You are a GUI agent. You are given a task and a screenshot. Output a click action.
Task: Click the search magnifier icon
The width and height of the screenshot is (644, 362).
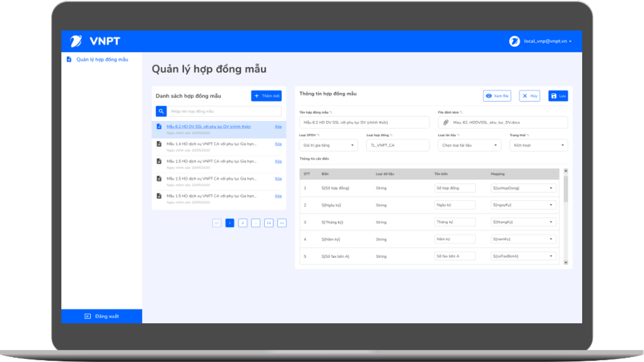click(x=161, y=111)
